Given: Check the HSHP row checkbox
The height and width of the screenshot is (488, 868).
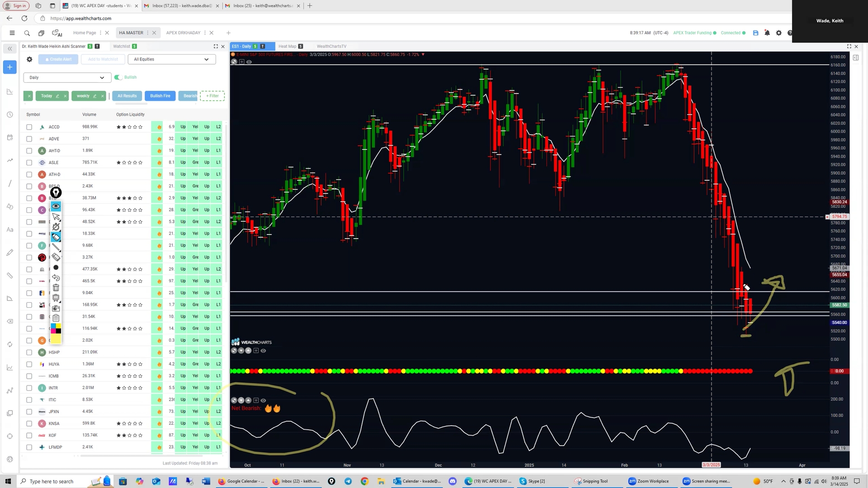Looking at the screenshot, I should click(29, 352).
